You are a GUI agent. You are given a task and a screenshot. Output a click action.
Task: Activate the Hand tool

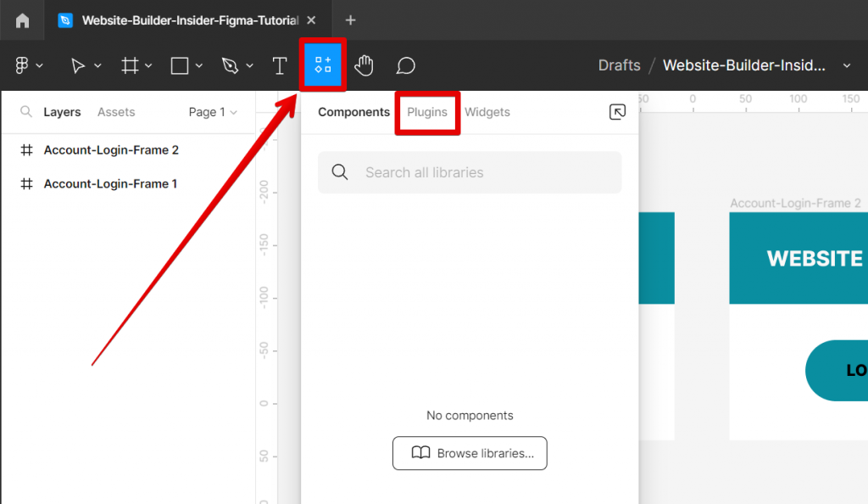point(364,64)
